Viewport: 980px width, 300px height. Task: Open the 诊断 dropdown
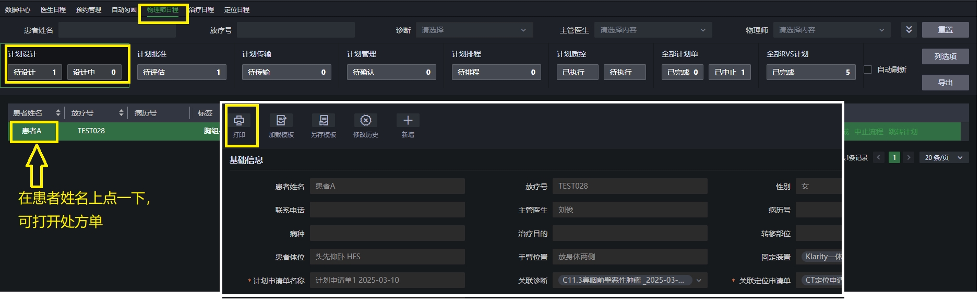pyautogui.click(x=474, y=30)
